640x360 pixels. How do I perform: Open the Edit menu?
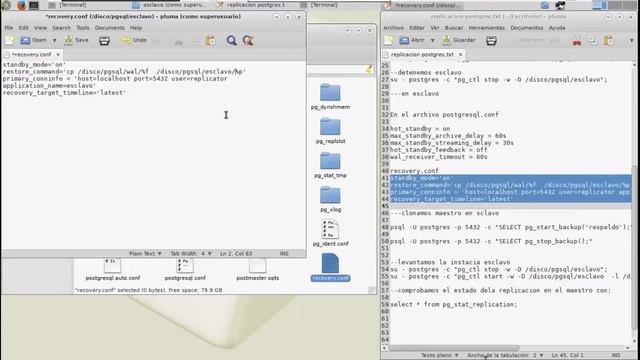[x=24, y=28]
